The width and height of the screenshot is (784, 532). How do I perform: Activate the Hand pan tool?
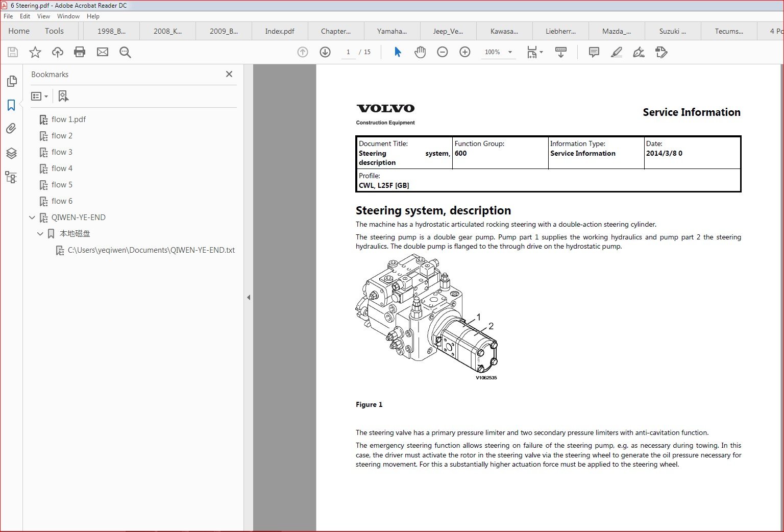pyautogui.click(x=420, y=52)
